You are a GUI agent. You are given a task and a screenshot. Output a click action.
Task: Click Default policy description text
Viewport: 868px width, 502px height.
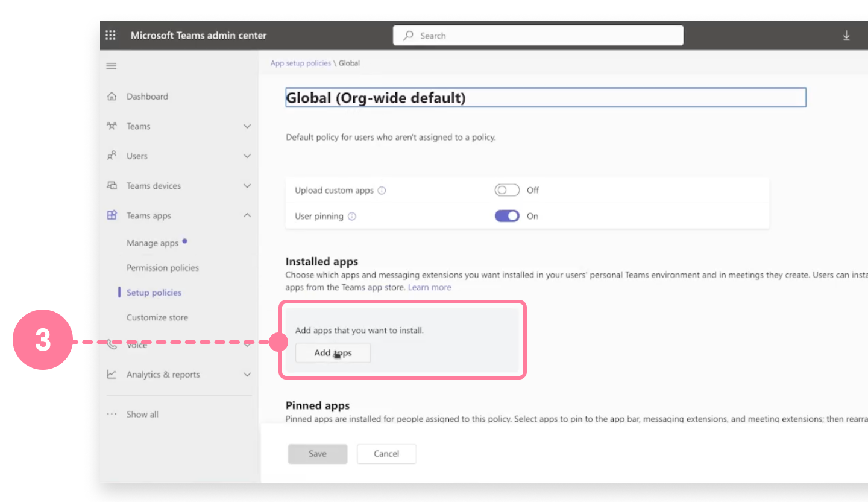(391, 137)
